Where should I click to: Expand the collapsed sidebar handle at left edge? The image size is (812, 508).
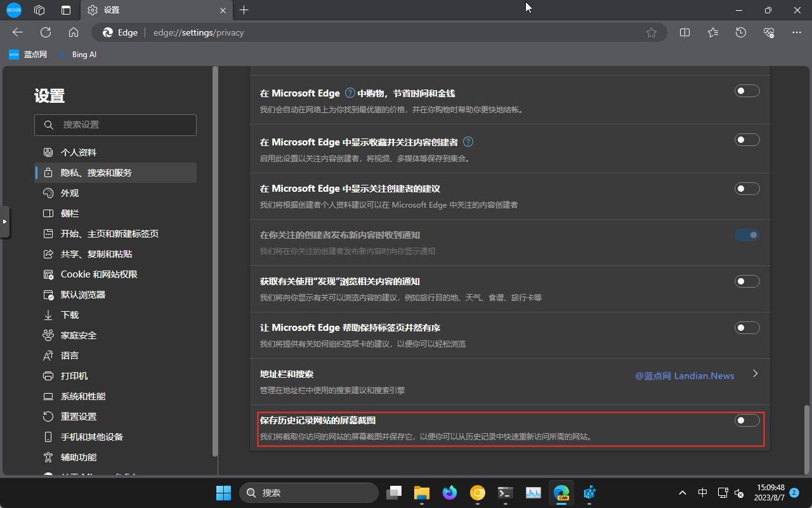coord(5,222)
